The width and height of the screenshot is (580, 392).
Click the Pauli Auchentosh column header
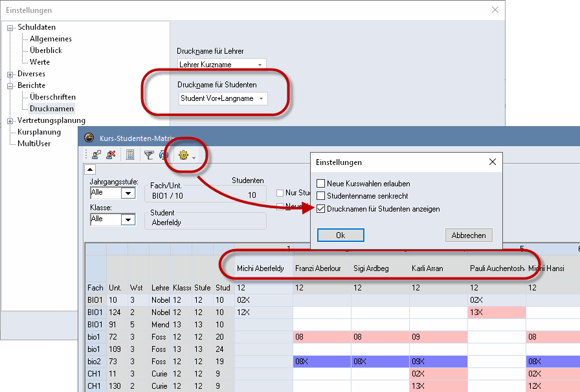pos(497,268)
